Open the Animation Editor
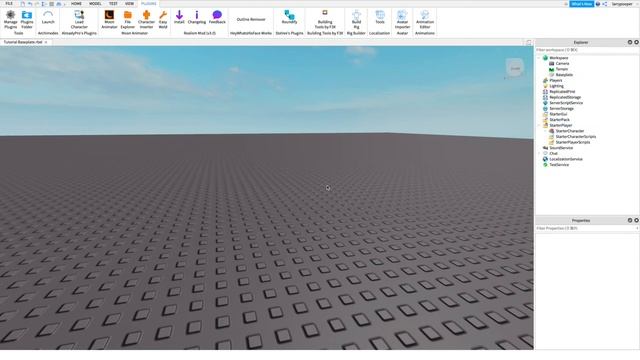This screenshot has height=360, width=640. click(x=425, y=19)
